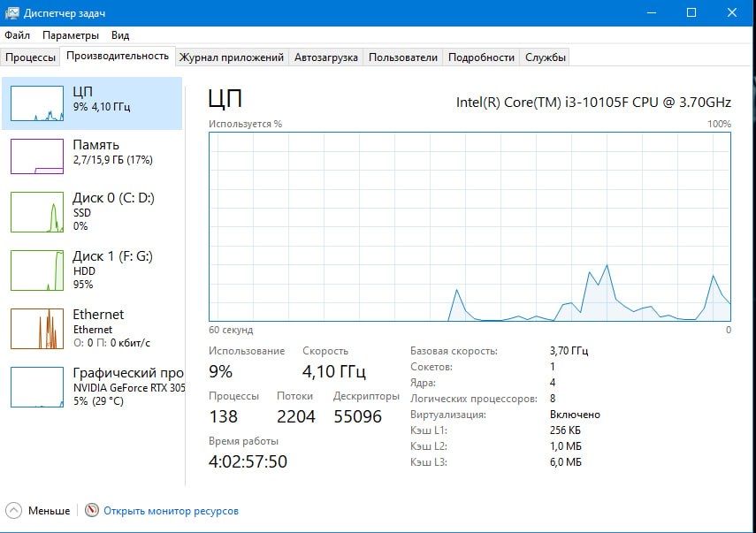Click the CPU model name text
The height and width of the screenshot is (533, 756).
click(593, 103)
